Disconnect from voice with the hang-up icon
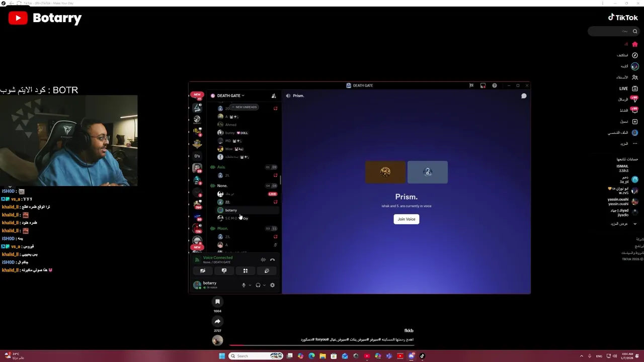644x362 pixels. [272, 260]
